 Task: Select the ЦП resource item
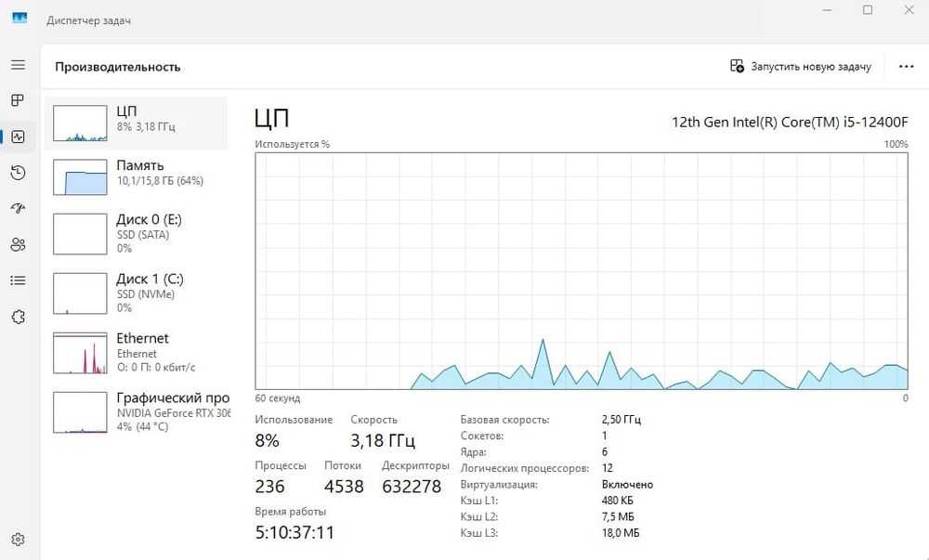pyautogui.click(x=137, y=124)
